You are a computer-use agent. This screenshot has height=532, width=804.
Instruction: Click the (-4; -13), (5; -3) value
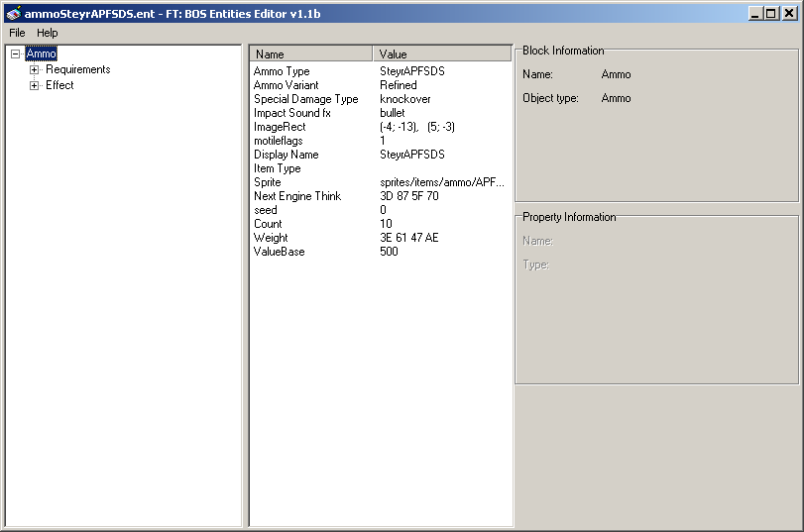pos(417,127)
